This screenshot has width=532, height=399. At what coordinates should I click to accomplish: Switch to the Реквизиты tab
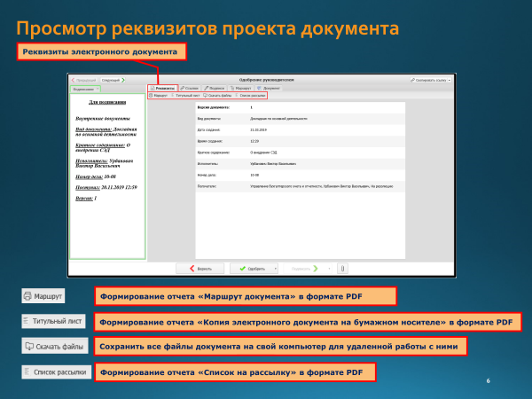162,89
